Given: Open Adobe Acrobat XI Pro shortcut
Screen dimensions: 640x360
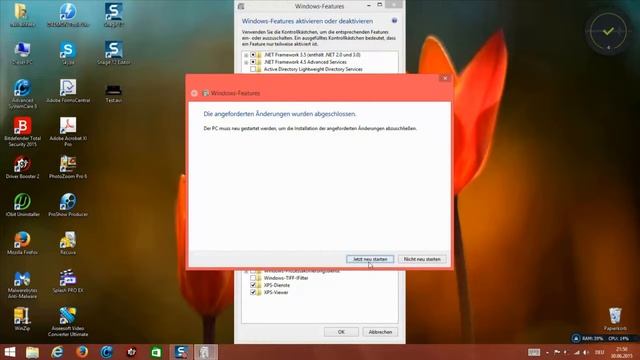Looking at the screenshot, I should pos(68,132).
